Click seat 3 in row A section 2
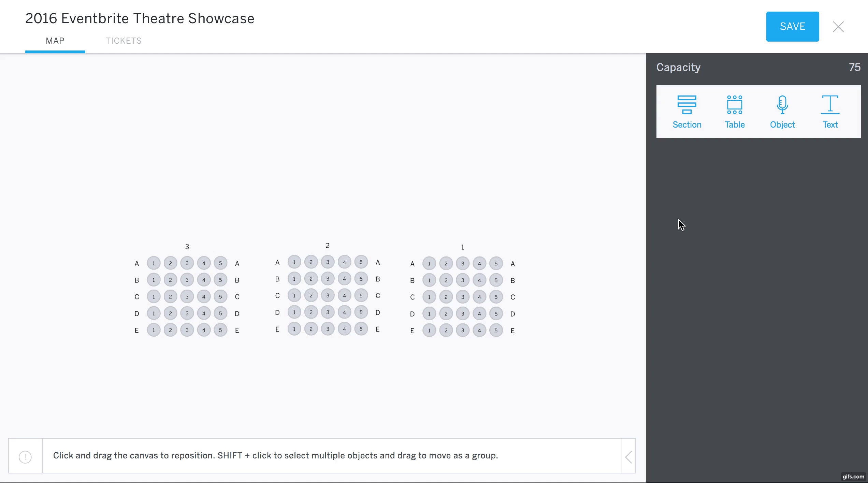 pyautogui.click(x=327, y=262)
